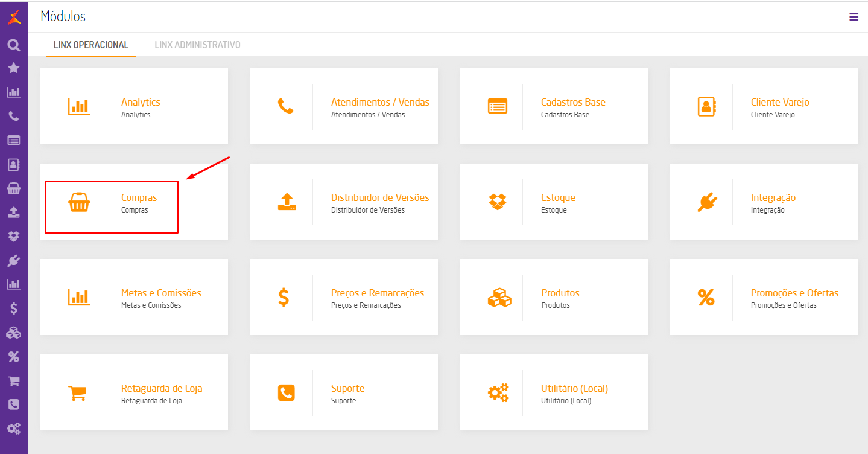Click the Linx logo in the purple sidebar

point(14,18)
